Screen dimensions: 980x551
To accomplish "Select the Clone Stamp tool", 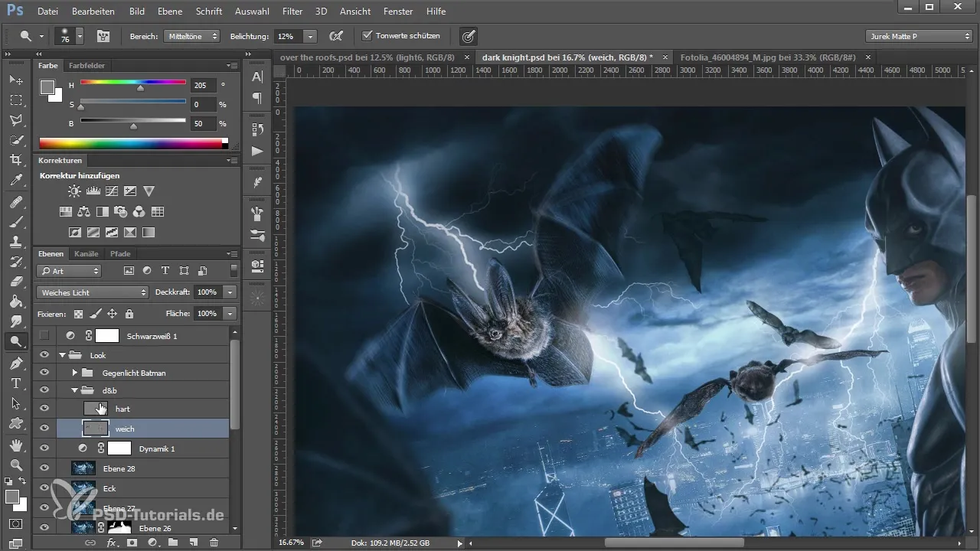I will (x=15, y=241).
